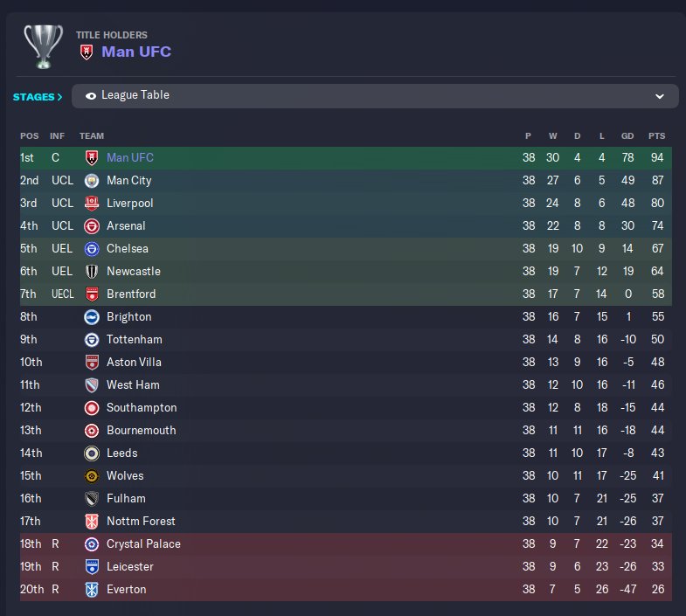The width and height of the screenshot is (686, 616).
Task: Click the Wolves club badge
Action: pos(92,476)
